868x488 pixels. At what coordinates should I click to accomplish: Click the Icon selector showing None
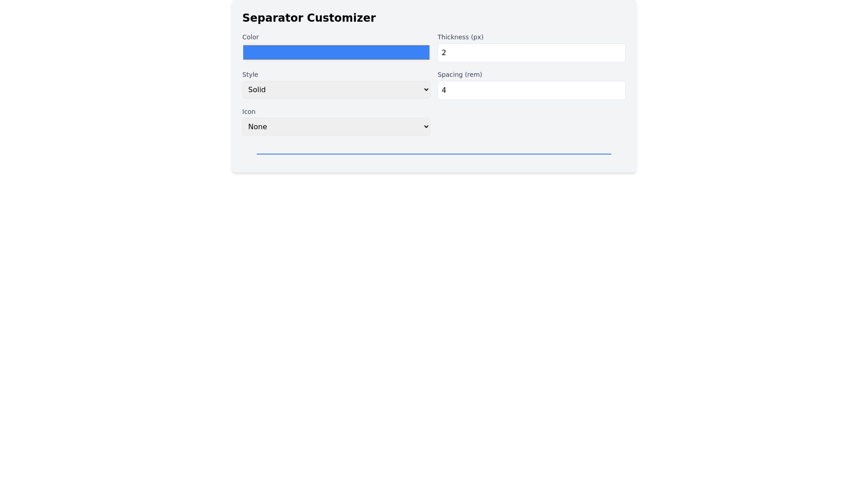[x=336, y=127]
